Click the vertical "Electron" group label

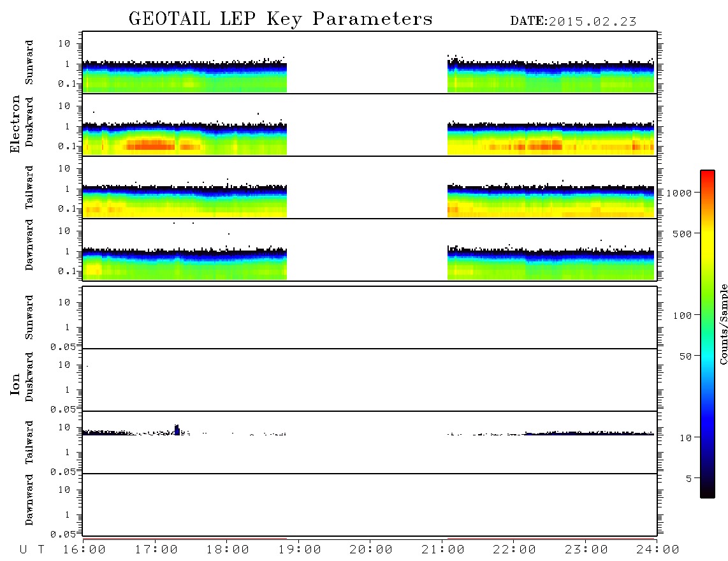coord(15,124)
